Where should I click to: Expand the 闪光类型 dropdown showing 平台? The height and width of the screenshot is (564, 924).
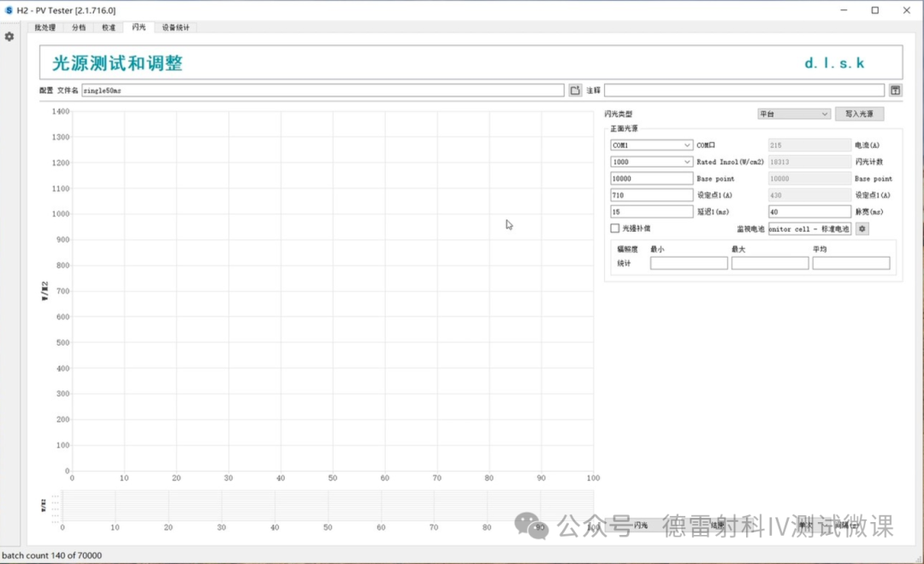pos(793,114)
